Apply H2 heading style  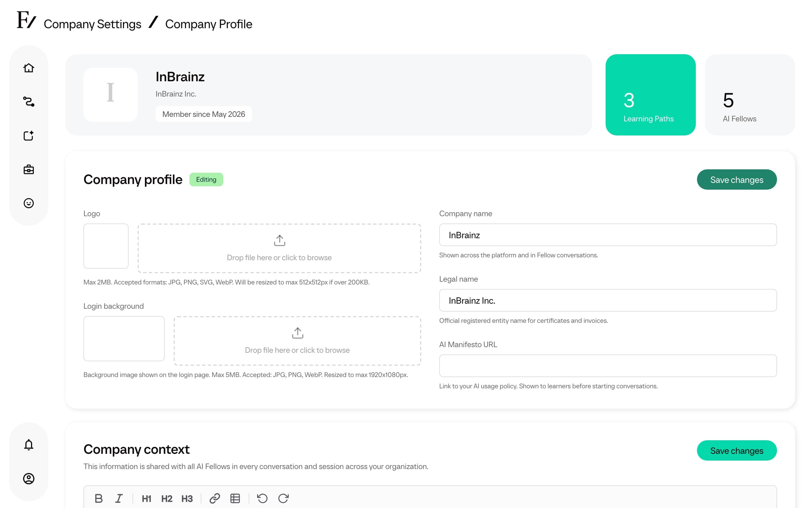(x=167, y=499)
